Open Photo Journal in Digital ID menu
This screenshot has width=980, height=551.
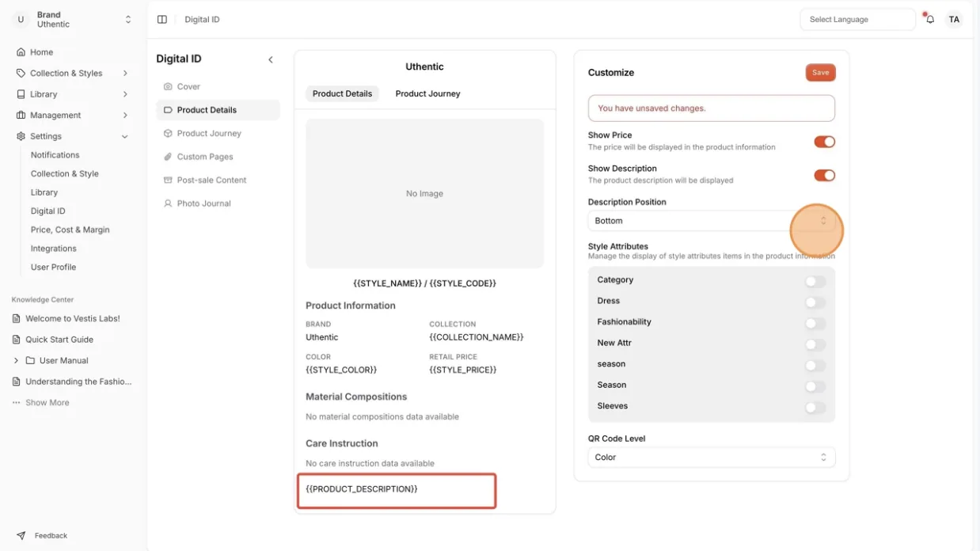pyautogui.click(x=218, y=203)
